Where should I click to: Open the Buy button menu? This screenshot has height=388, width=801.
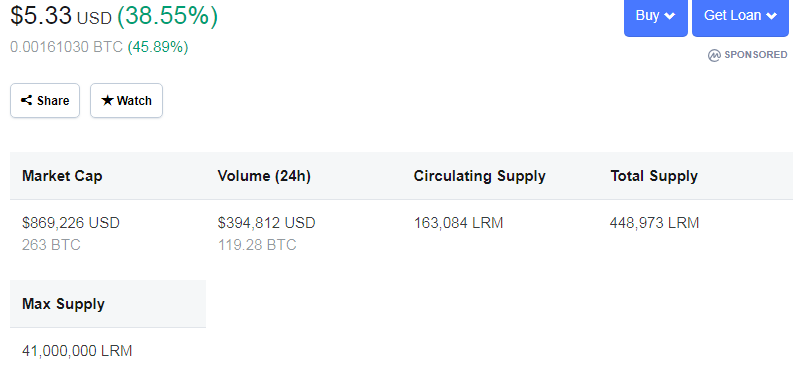pyautogui.click(x=656, y=16)
